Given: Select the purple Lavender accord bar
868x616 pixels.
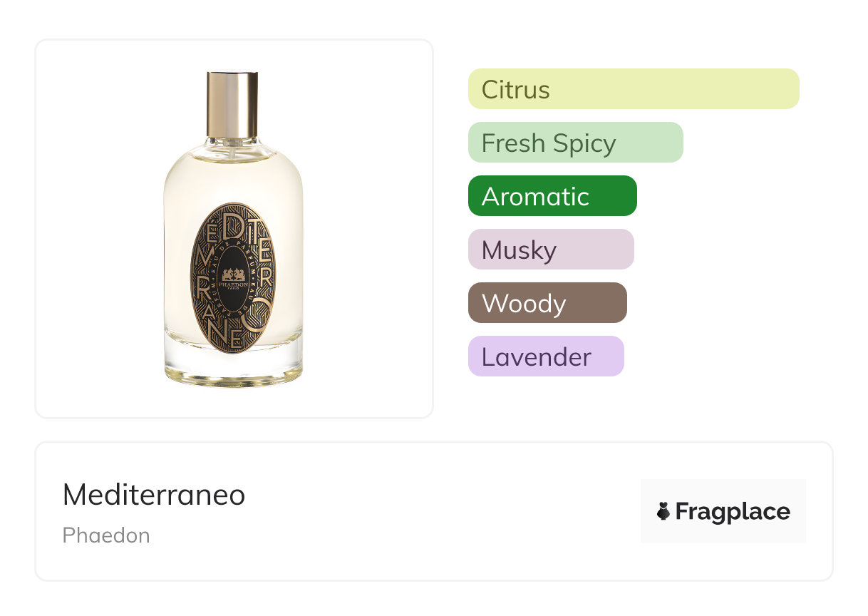Looking at the screenshot, I should pos(545,356).
